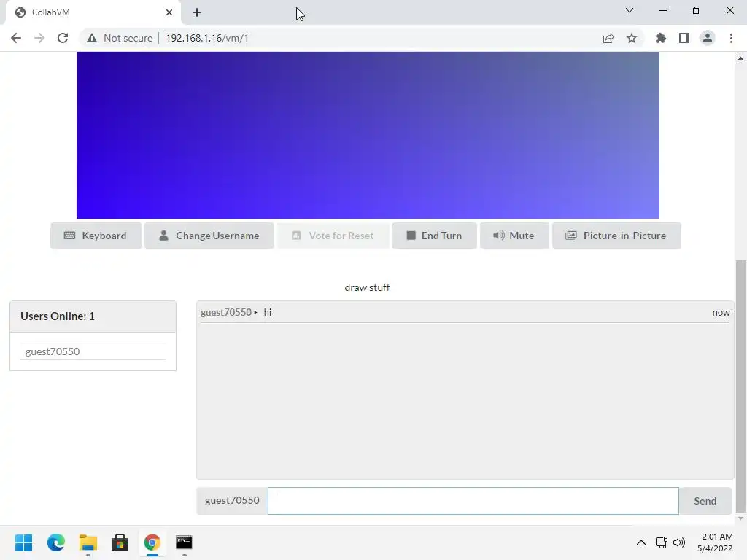The image size is (747, 560).
Task: Select guest70550 in the users list
Action: (93, 351)
